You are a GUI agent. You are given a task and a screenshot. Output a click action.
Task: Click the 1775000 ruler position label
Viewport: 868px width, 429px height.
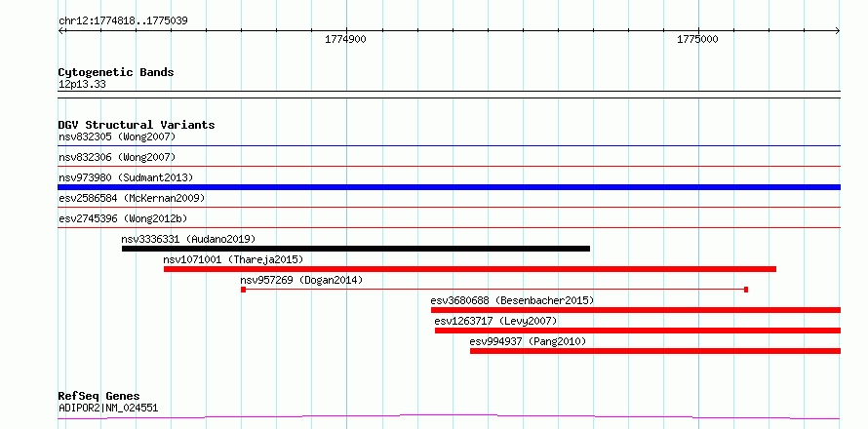[697, 40]
